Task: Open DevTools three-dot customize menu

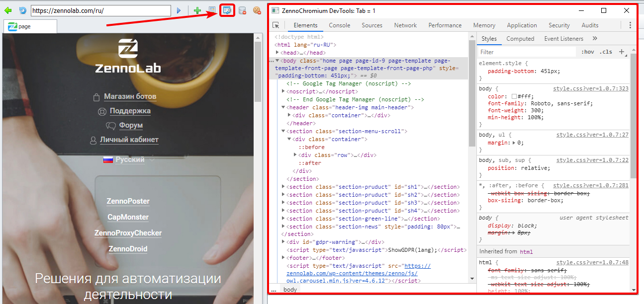Action: click(x=630, y=25)
